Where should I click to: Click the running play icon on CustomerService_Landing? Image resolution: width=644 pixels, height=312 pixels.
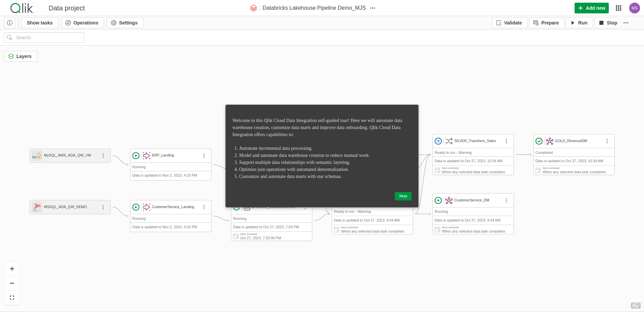point(136,207)
